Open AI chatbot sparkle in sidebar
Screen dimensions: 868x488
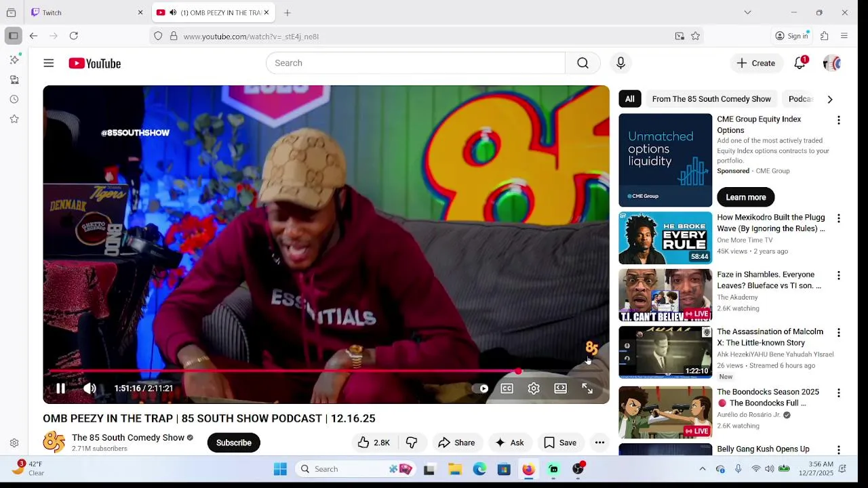(x=14, y=60)
